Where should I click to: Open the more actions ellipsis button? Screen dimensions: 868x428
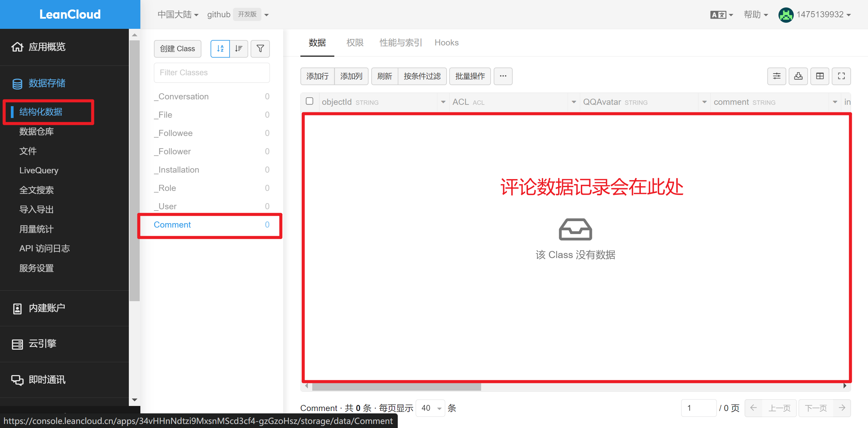503,76
